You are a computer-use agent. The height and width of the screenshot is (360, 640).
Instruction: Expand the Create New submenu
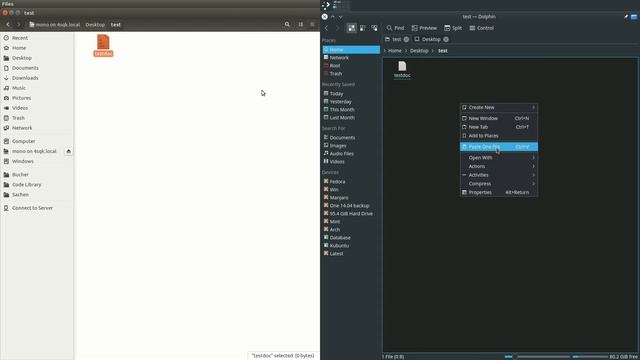pos(498,107)
